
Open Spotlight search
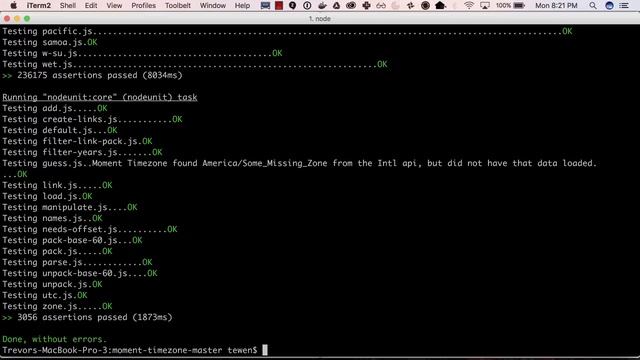pyautogui.click(x=593, y=5)
